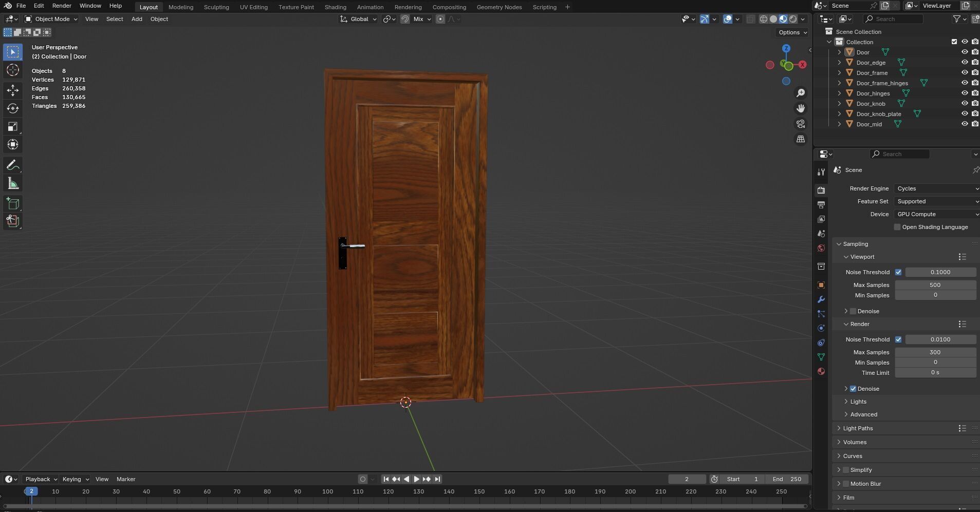Enable Open Shading Language checkbox
This screenshot has height=512, width=980.
[897, 227]
